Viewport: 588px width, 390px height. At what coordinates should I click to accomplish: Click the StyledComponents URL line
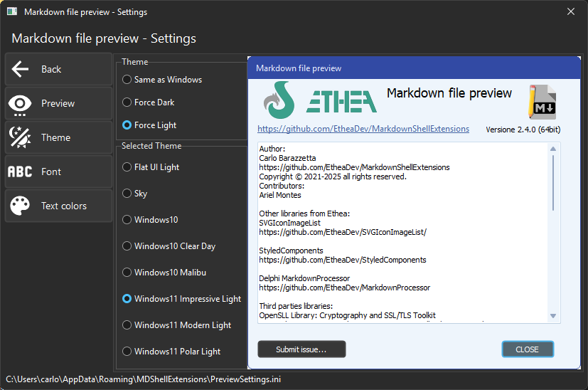(343, 260)
